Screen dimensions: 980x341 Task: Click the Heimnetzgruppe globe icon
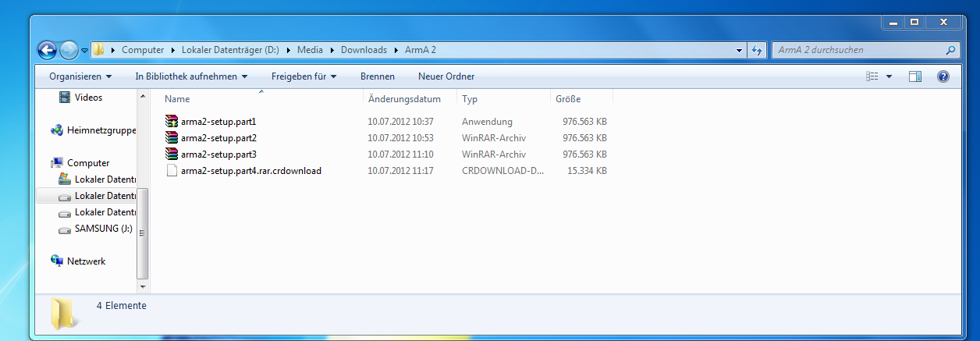click(x=56, y=130)
